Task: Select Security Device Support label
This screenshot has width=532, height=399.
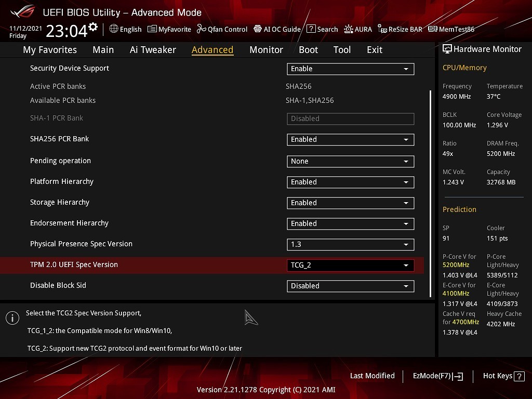Action: [70, 68]
